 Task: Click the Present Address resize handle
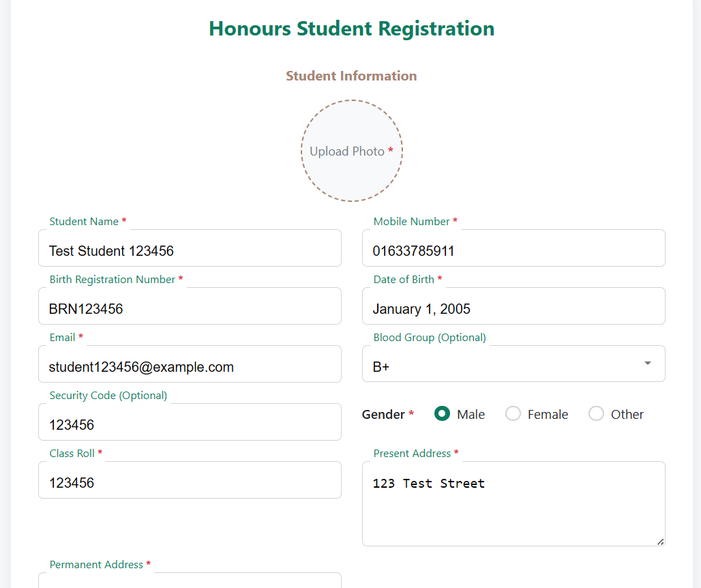click(660, 541)
